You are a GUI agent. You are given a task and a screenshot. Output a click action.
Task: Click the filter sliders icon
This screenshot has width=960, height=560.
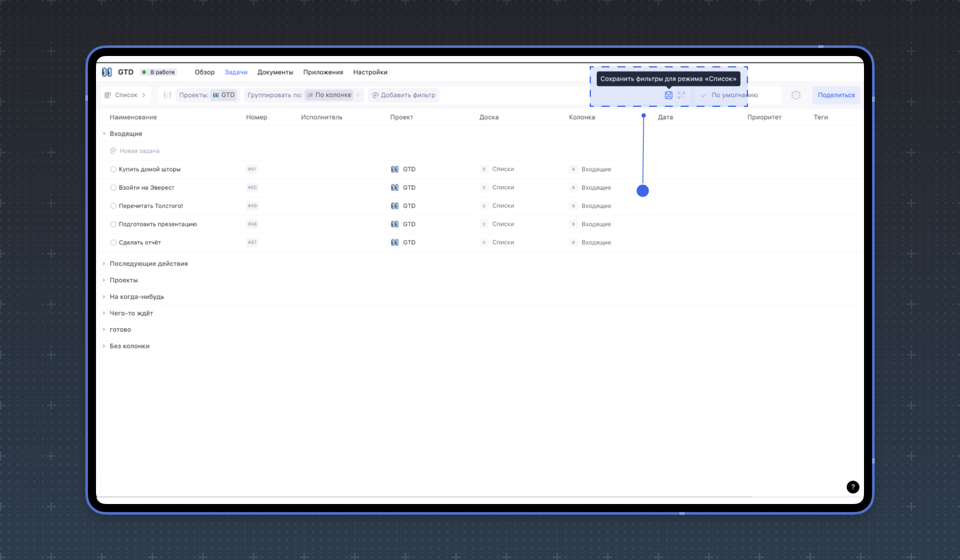click(167, 95)
